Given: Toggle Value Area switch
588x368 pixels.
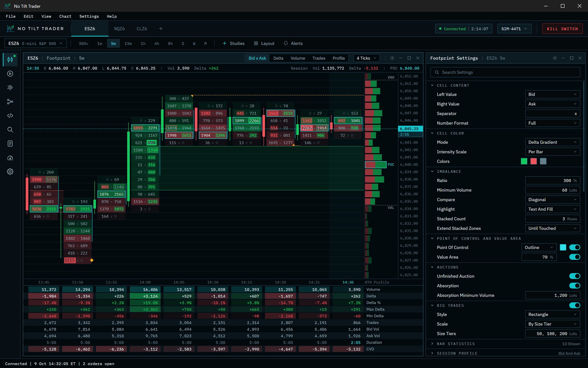Looking at the screenshot, I should click(x=575, y=257).
